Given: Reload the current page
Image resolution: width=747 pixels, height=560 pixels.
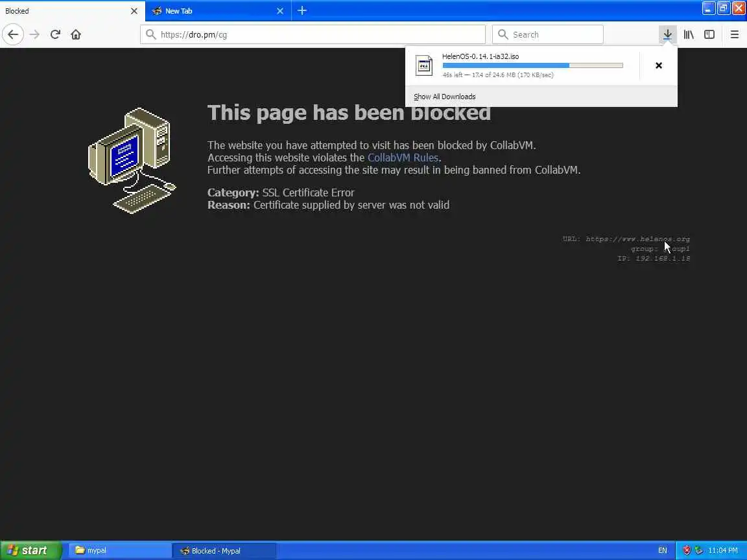Looking at the screenshot, I should [x=55, y=34].
